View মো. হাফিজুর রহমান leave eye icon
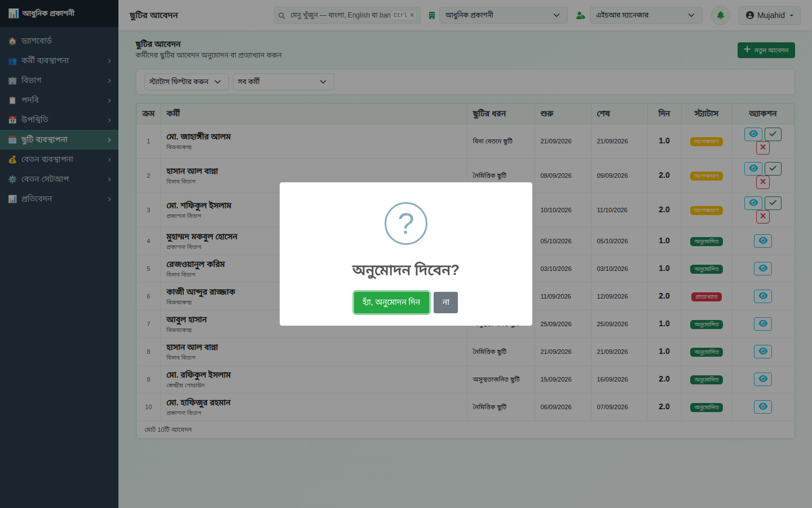This screenshot has height=508, width=812. coord(763,407)
